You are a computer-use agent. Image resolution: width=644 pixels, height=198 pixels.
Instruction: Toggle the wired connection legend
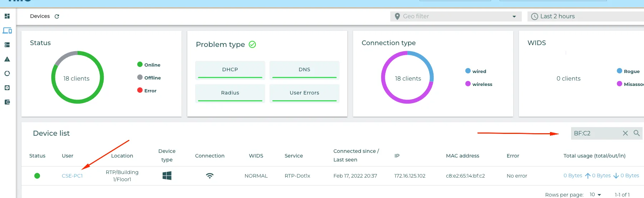tap(476, 71)
